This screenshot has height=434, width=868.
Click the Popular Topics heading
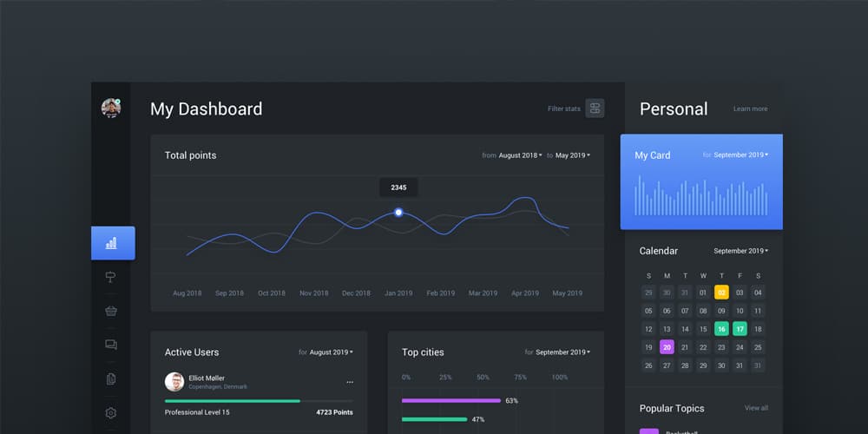click(x=672, y=409)
